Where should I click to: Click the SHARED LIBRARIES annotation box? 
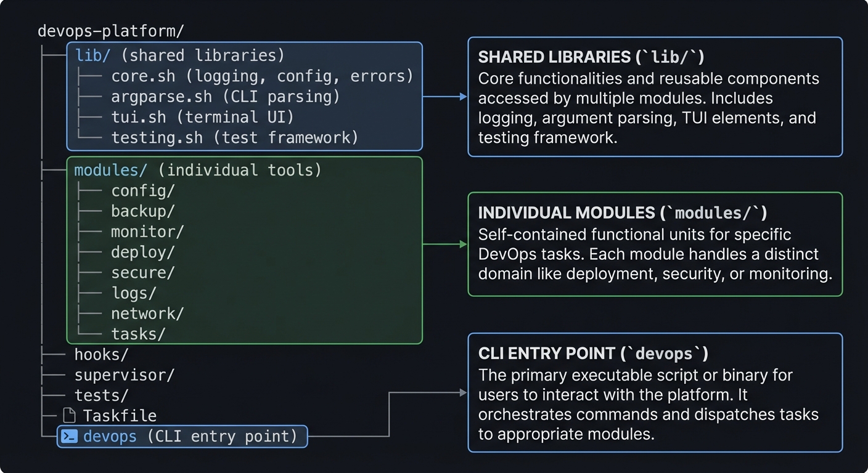655,97
